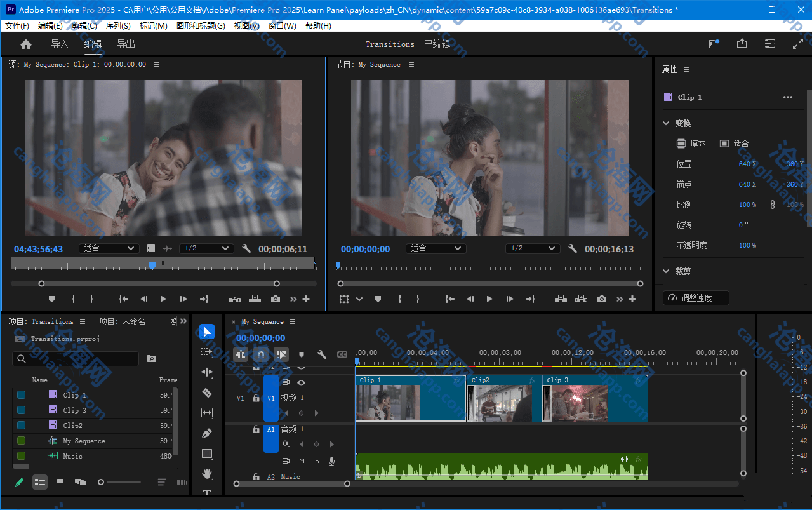This screenshot has width=812, height=510.
Task: Collapse the 变换 section in Properties
Action: point(666,123)
